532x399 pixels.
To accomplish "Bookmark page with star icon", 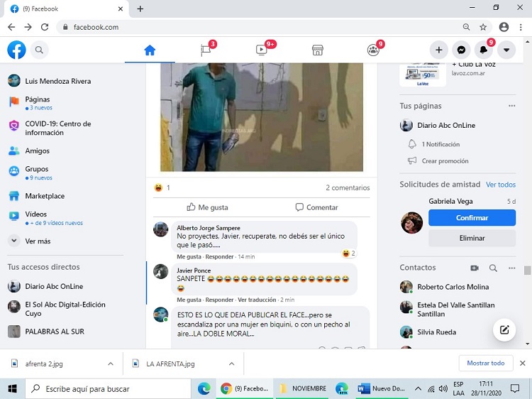I will click(x=483, y=27).
